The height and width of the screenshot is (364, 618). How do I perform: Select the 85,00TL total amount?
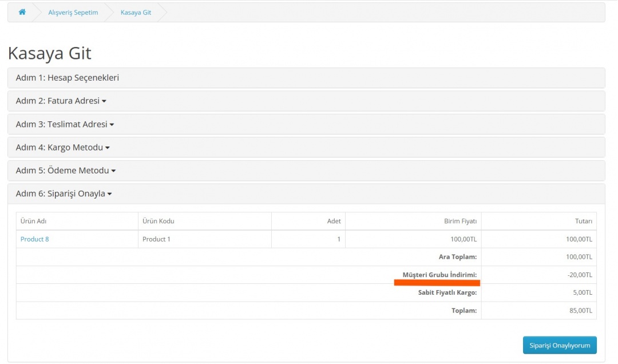581,311
